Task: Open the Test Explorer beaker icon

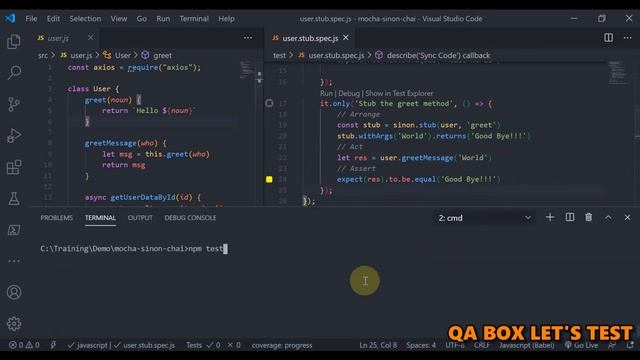Action: point(14,198)
